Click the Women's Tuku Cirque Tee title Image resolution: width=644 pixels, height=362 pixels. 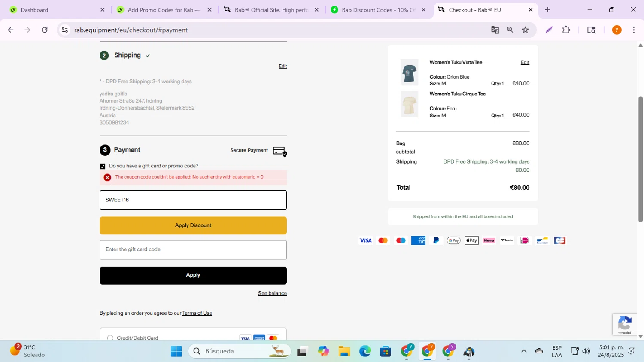click(458, 94)
